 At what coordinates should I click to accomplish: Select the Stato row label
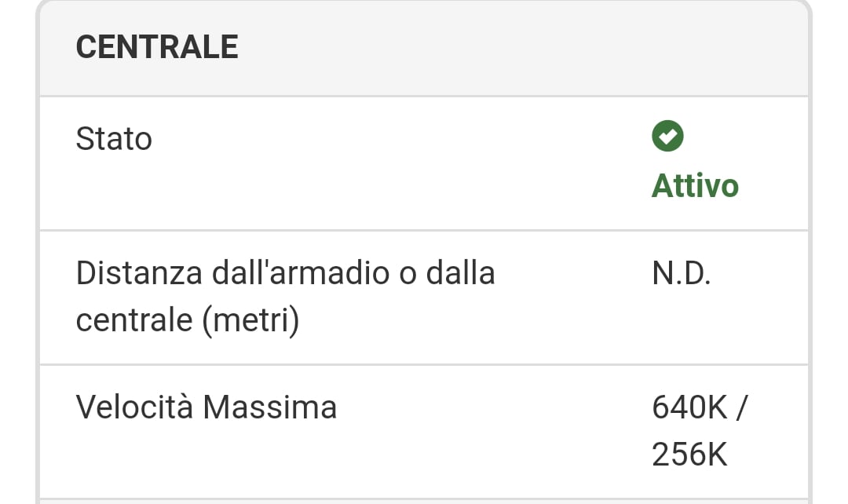[114, 139]
